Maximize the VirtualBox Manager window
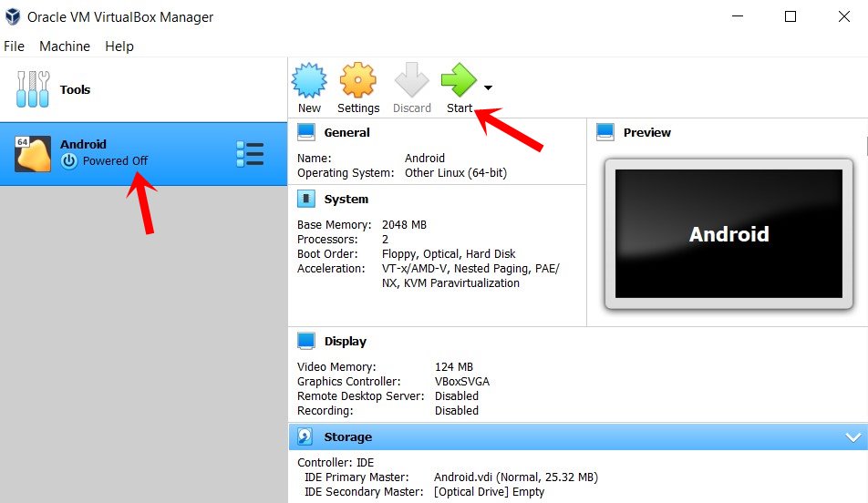The height and width of the screenshot is (503, 868). tap(790, 16)
